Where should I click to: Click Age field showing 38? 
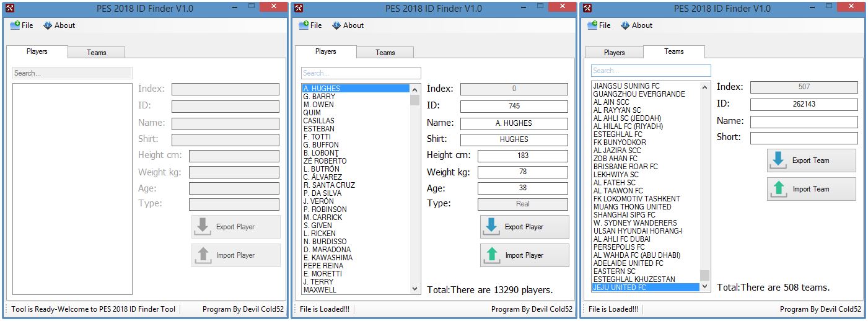click(522, 188)
